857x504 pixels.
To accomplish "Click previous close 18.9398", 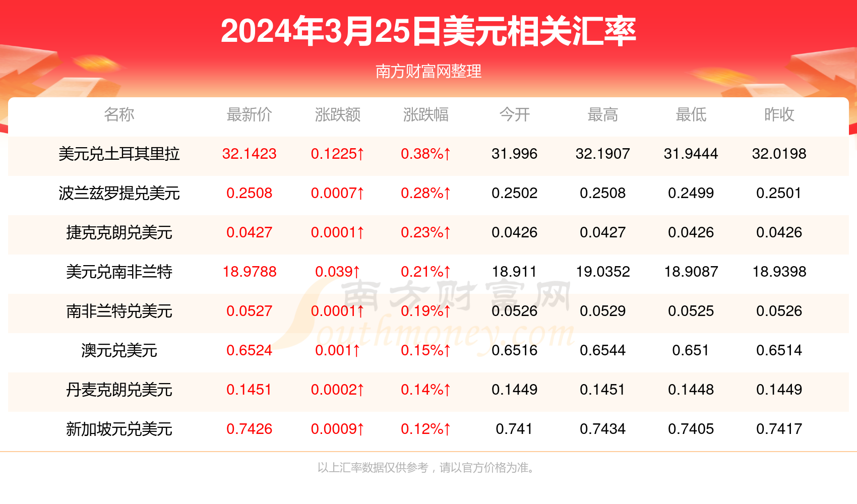I will [x=779, y=272].
